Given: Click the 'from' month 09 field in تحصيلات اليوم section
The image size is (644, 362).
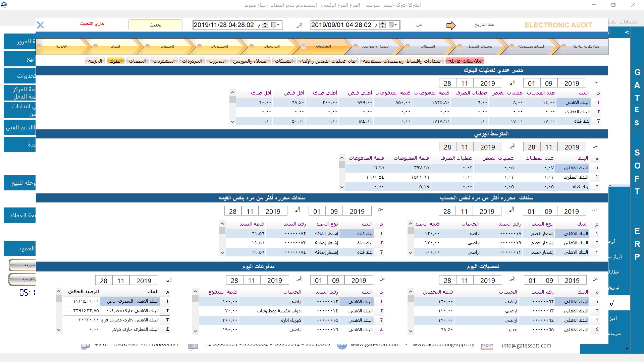Looking at the screenshot, I should coord(549,281).
